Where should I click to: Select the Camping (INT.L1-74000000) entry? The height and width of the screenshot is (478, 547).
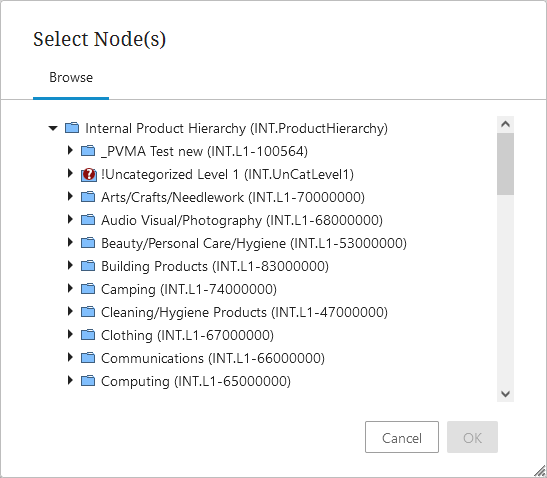coord(189,289)
